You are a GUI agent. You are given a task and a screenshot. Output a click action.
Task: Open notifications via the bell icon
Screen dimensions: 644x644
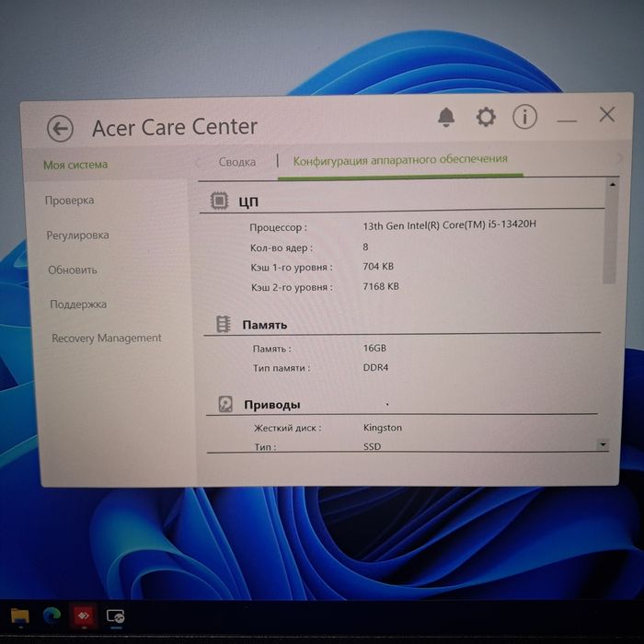(x=446, y=118)
